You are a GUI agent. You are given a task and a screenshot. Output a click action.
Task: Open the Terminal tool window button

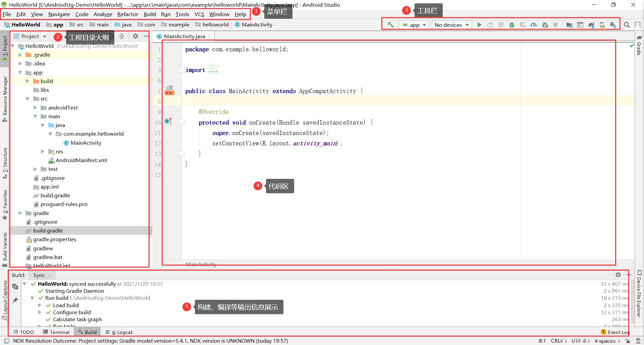click(56, 332)
